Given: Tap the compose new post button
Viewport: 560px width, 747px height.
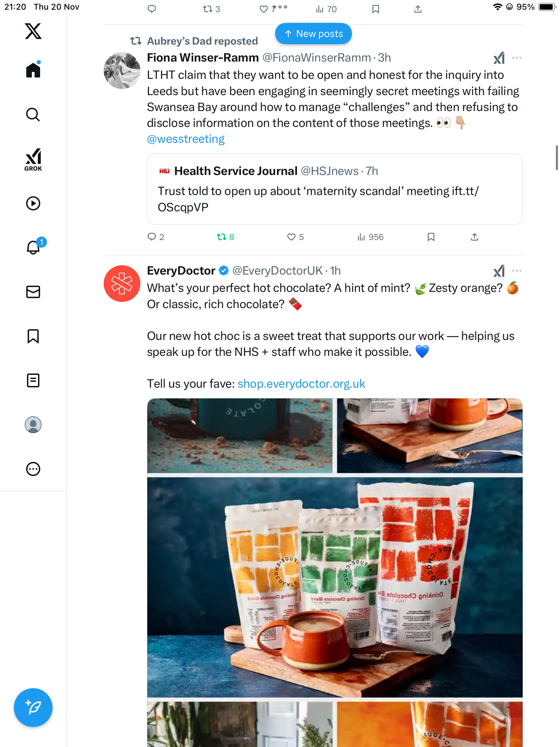Looking at the screenshot, I should point(33,708).
